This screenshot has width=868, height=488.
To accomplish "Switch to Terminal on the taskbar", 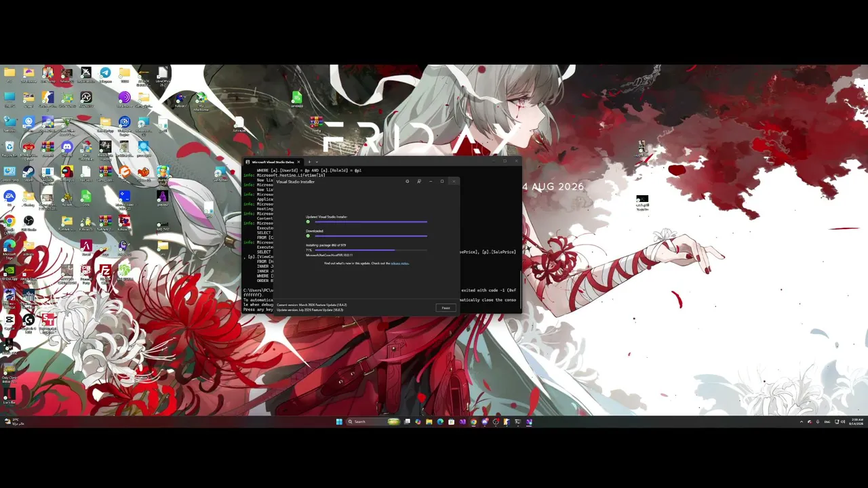I will [517, 422].
